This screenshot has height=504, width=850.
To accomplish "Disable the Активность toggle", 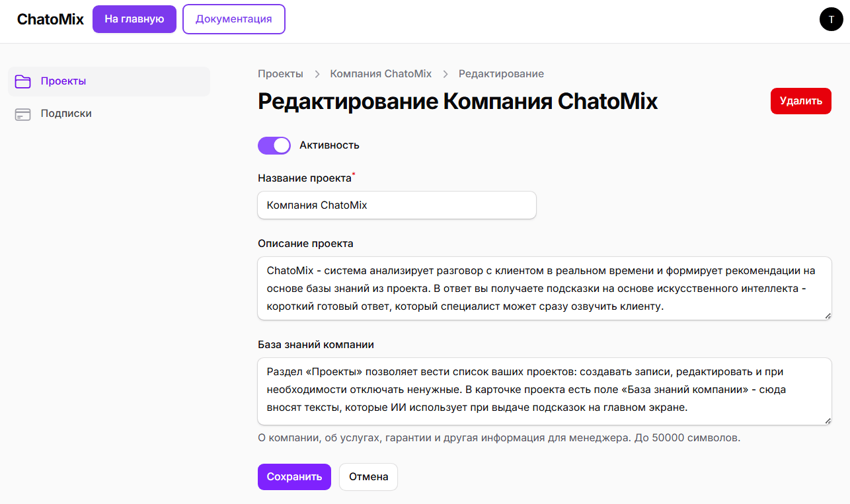I will [274, 145].
